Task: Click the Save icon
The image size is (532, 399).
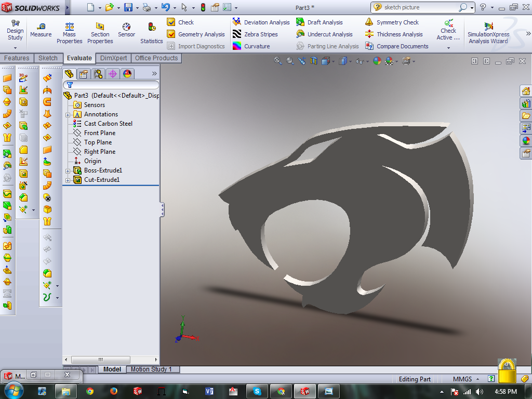Action: click(x=128, y=7)
